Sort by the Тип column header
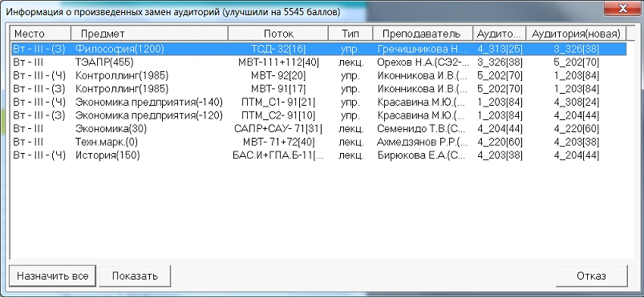The image size is (644, 298). point(350,34)
